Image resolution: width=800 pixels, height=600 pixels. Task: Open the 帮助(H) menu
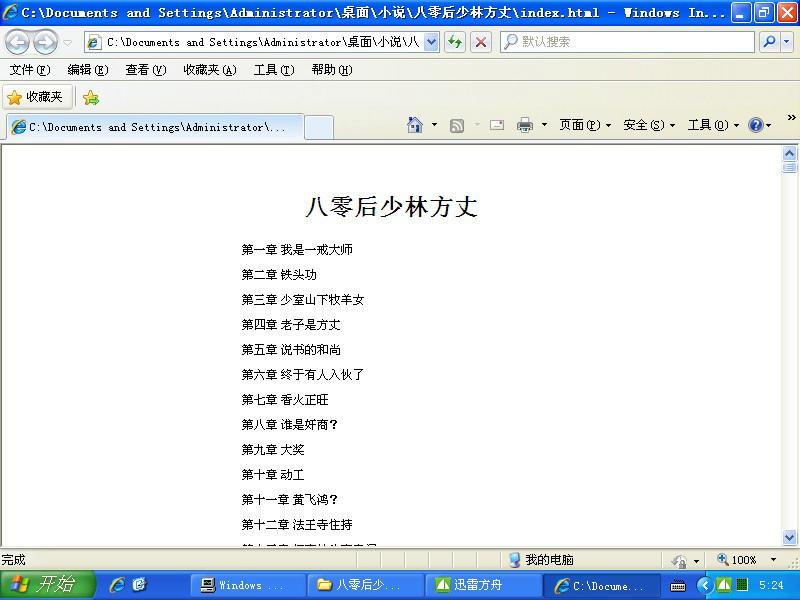(332, 70)
